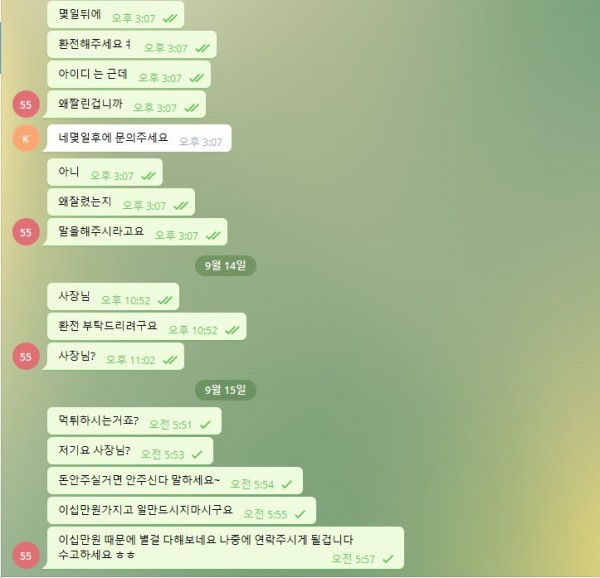Image resolution: width=600 pixels, height=578 pixels.
Task: Click the timestamp 오전 5:57 on last message
Action: pos(353,559)
